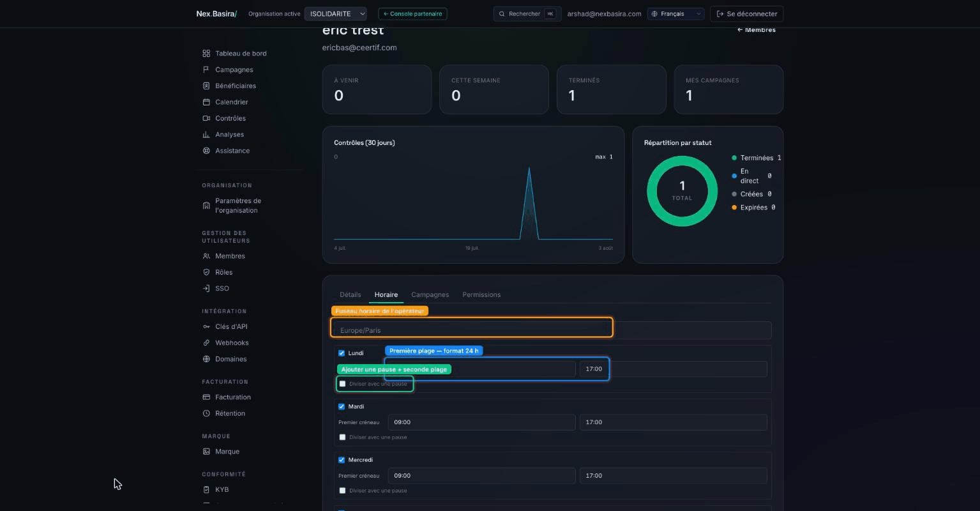Click the Membres people icon in sidebar
Image resolution: width=980 pixels, height=511 pixels.
pos(206,256)
